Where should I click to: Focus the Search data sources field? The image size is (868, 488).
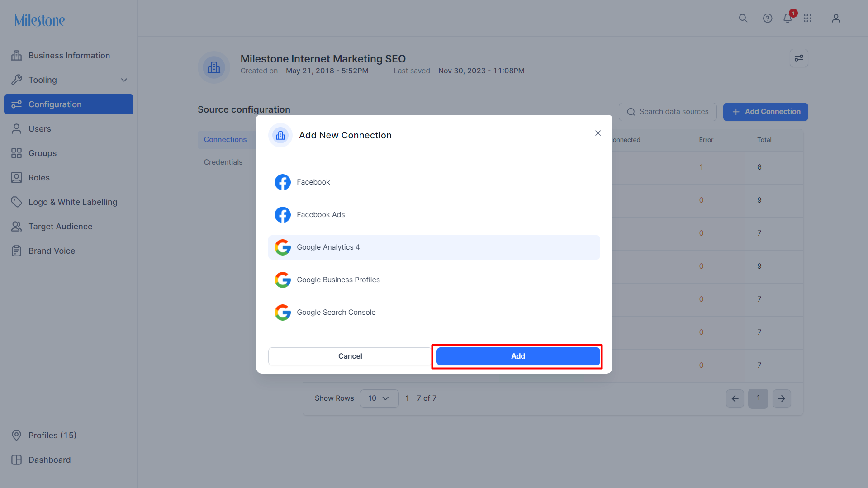668,112
